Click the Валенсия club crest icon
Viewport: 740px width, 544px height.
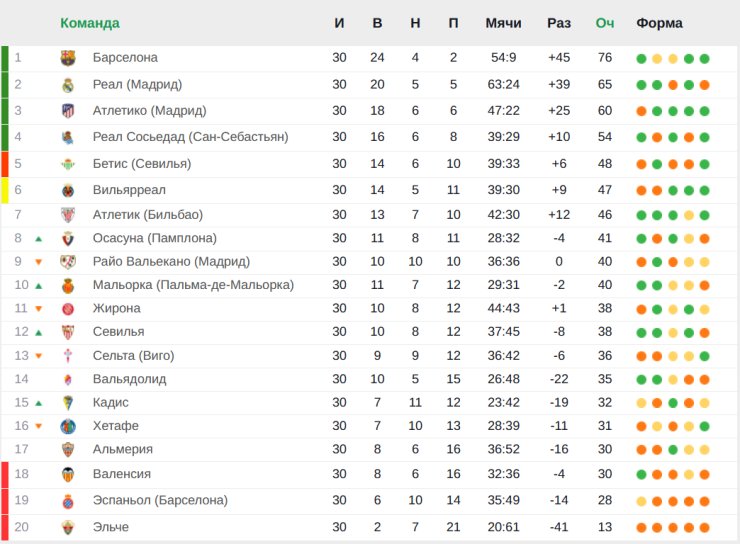pos(68,474)
